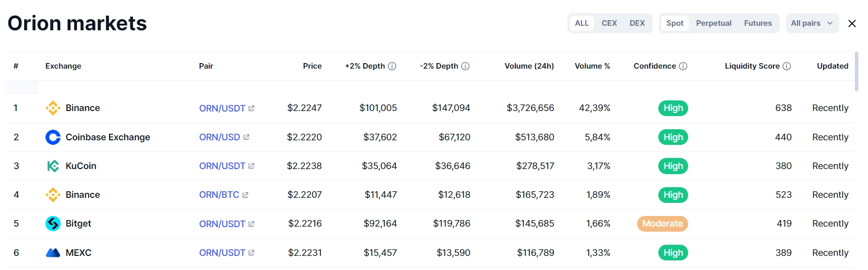Open the All pairs dropdown
The image size is (868, 270).
pos(812,23)
